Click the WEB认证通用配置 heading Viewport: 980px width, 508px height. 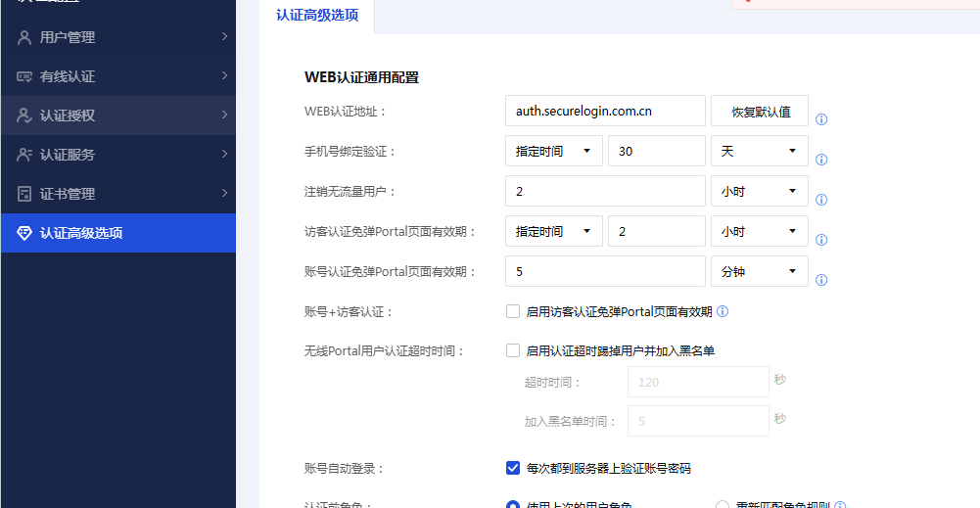(361, 77)
